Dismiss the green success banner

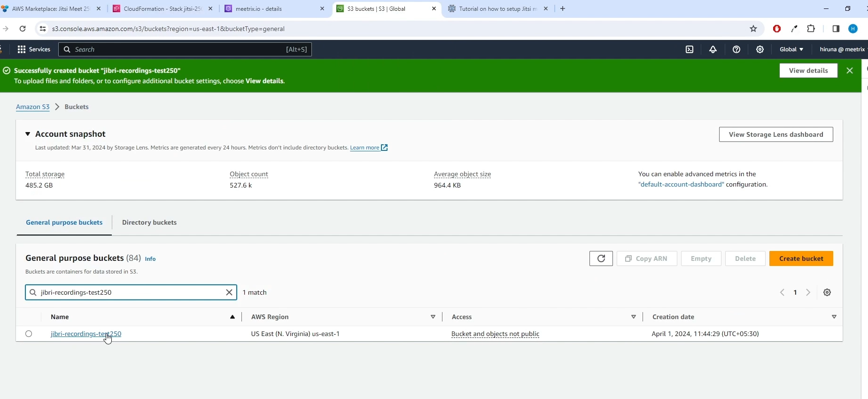pos(850,70)
